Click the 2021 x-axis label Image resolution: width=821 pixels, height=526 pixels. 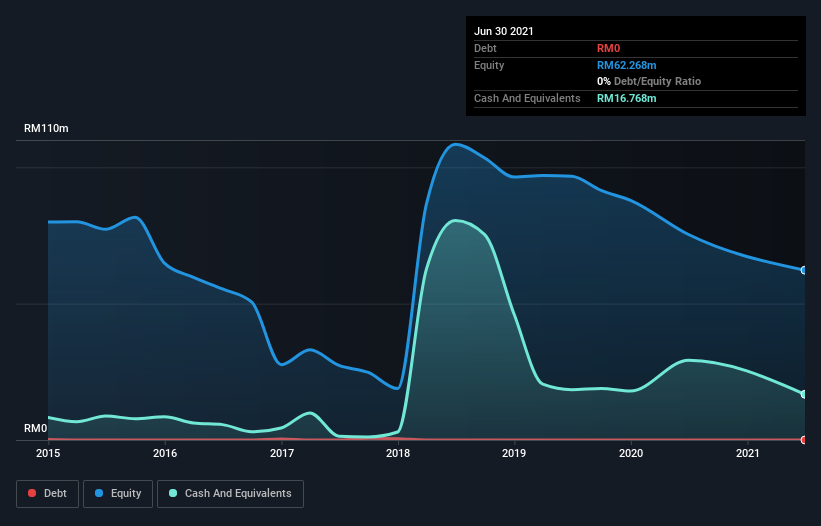[x=748, y=453]
